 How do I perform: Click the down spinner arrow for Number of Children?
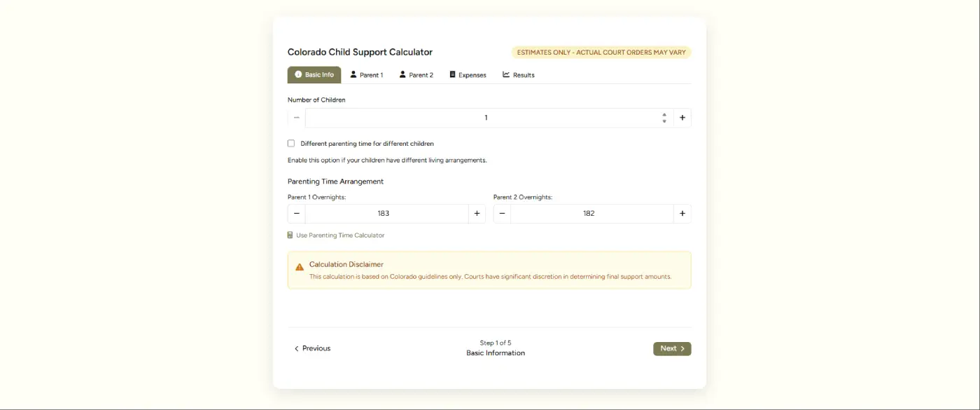click(664, 121)
